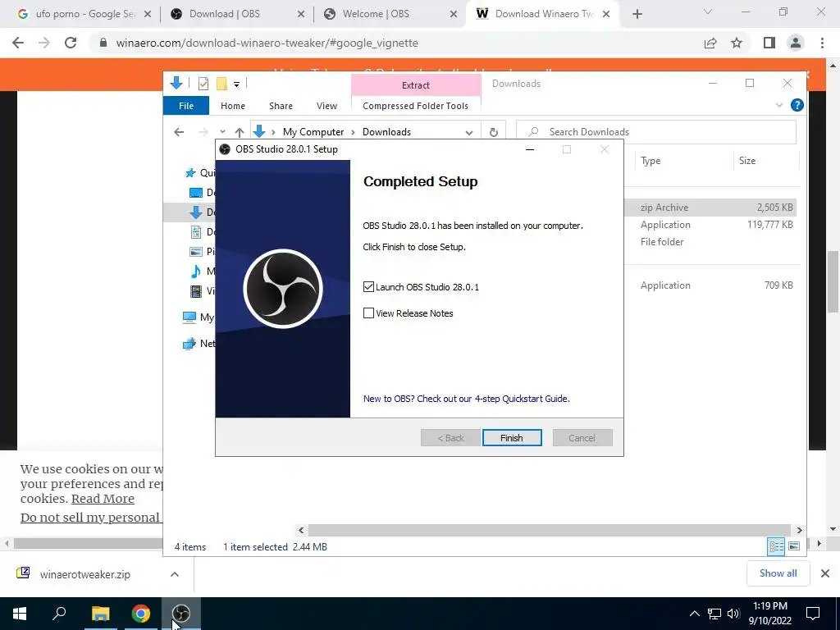Close the Chrome downloads bar
This screenshot has width=840, height=630.
(825, 573)
